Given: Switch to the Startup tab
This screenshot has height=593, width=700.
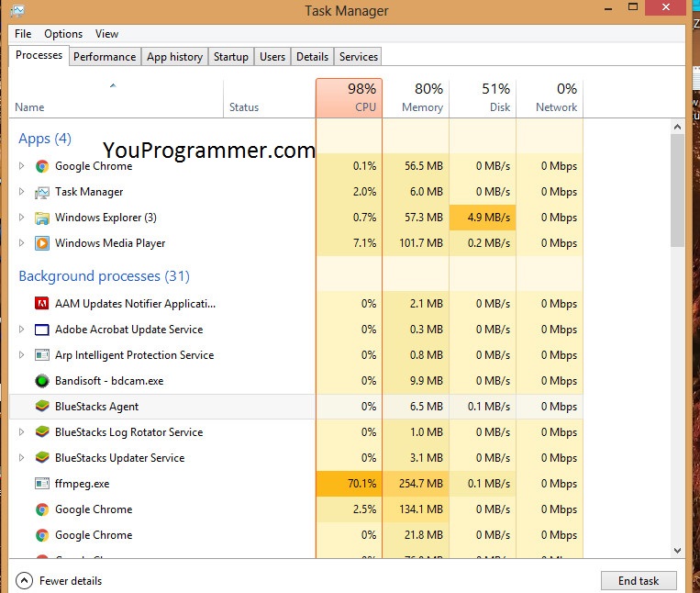Looking at the screenshot, I should (x=231, y=57).
